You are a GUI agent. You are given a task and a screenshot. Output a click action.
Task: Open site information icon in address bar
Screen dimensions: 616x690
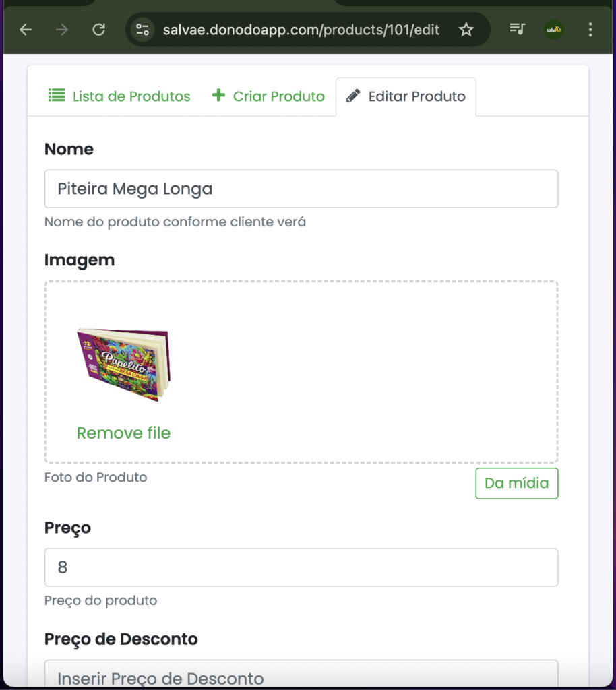(142, 30)
